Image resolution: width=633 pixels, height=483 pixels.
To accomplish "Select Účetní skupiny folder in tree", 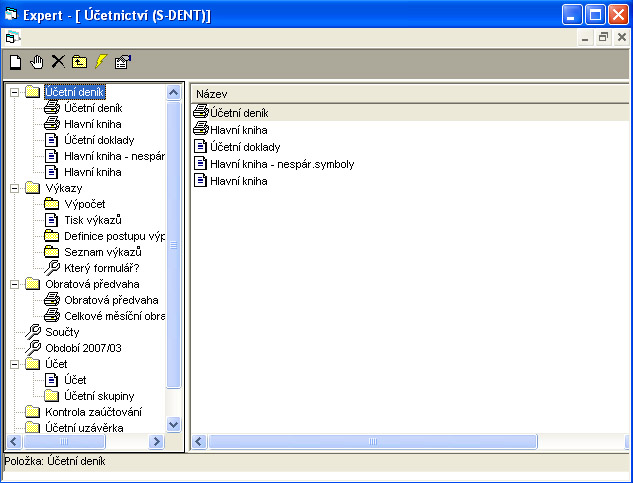I will click(x=99, y=396).
